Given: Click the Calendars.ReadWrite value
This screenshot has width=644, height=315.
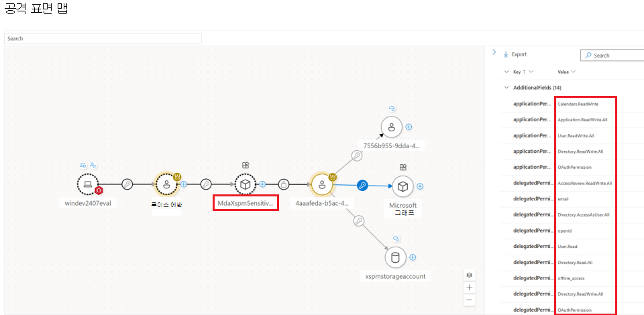Looking at the screenshot, I should [578, 104].
